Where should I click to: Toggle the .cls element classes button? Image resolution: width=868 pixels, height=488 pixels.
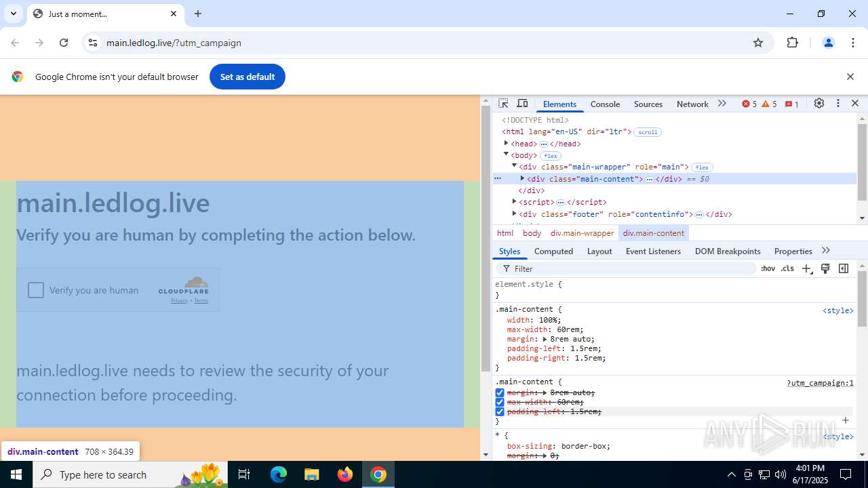[787, 269]
